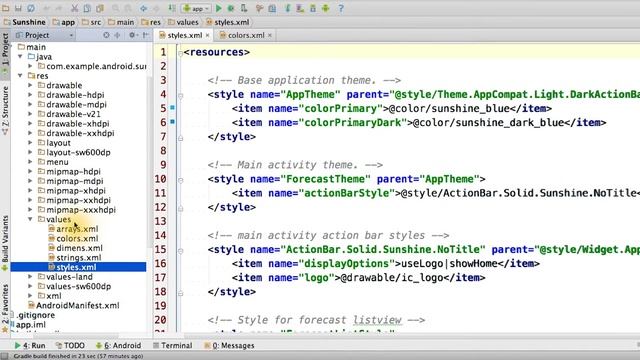The image size is (640, 360).
Task: Close the colors.xml tab
Action: [270, 36]
